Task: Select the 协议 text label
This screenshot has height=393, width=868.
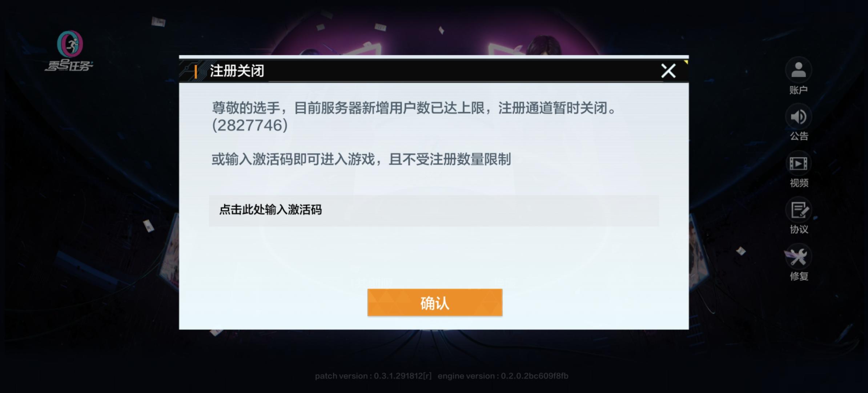Action: click(x=799, y=229)
